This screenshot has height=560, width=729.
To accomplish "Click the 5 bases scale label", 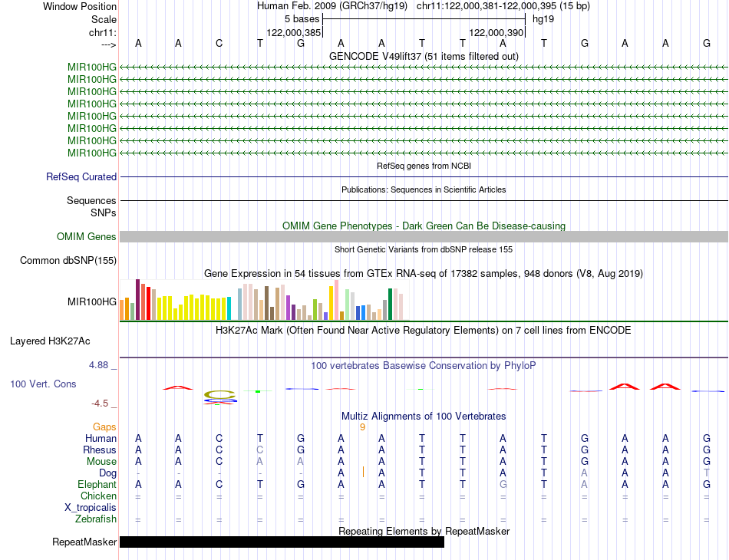I will click(x=302, y=19).
